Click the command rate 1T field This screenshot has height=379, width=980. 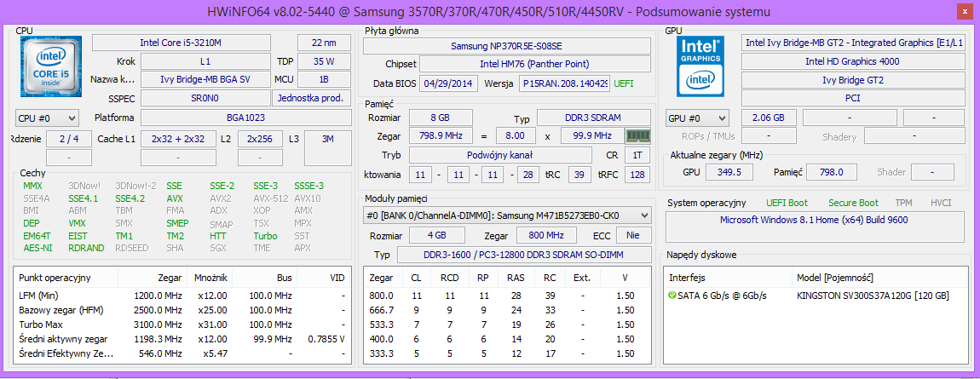(x=637, y=155)
